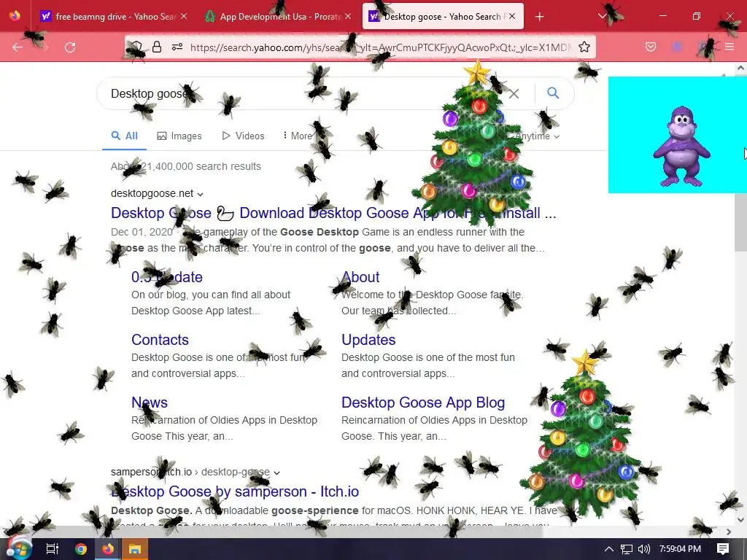Switch to Images results

(x=179, y=136)
